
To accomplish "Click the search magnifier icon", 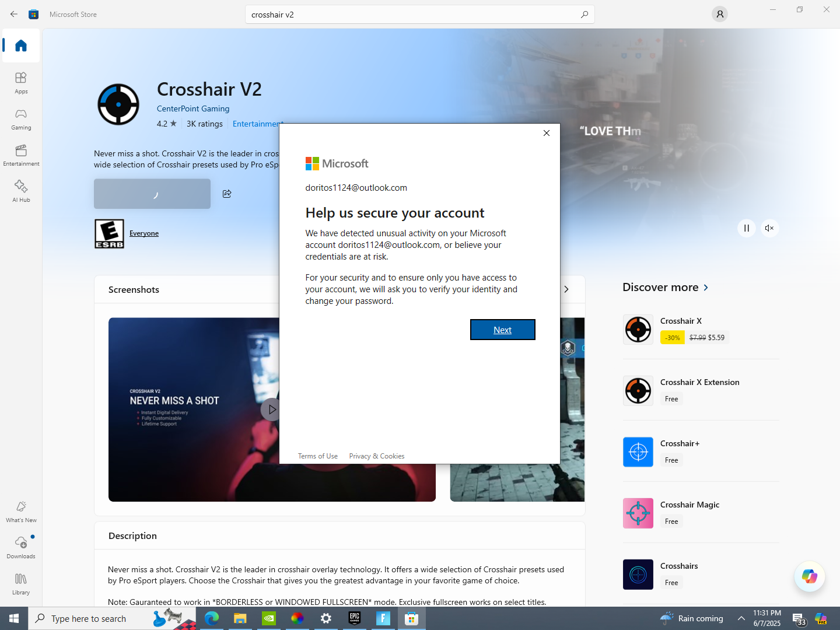I will pos(584,15).
